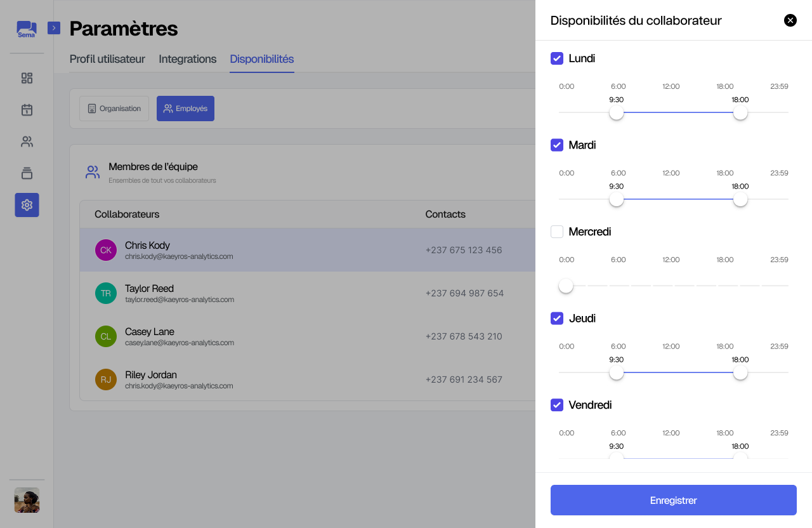The width and height of the screenshot is (812, 528).
Task: Click the Lundi 9:30 start slider handle
Action: 616,113
